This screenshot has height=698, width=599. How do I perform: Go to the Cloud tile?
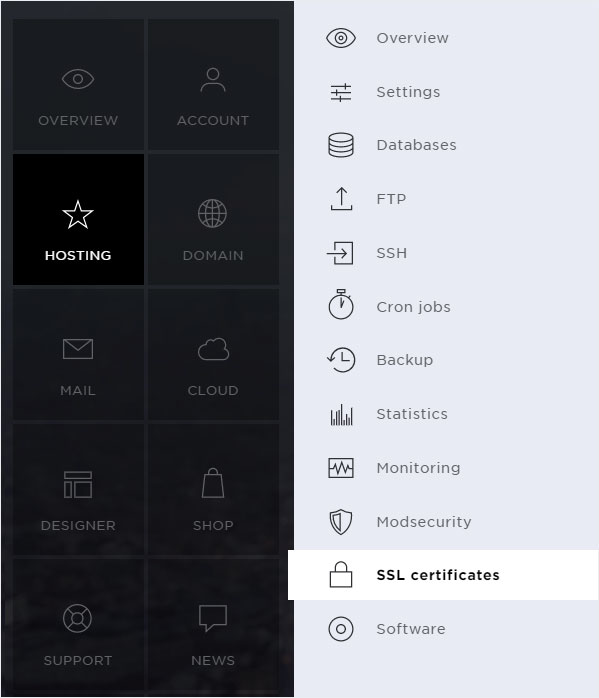click(x=213, y=354)
